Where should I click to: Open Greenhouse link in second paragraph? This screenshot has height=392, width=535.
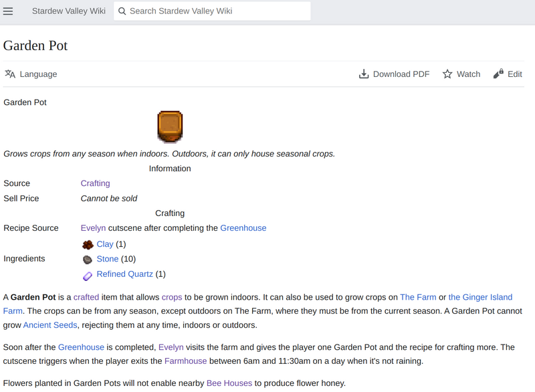pos(81,347)
